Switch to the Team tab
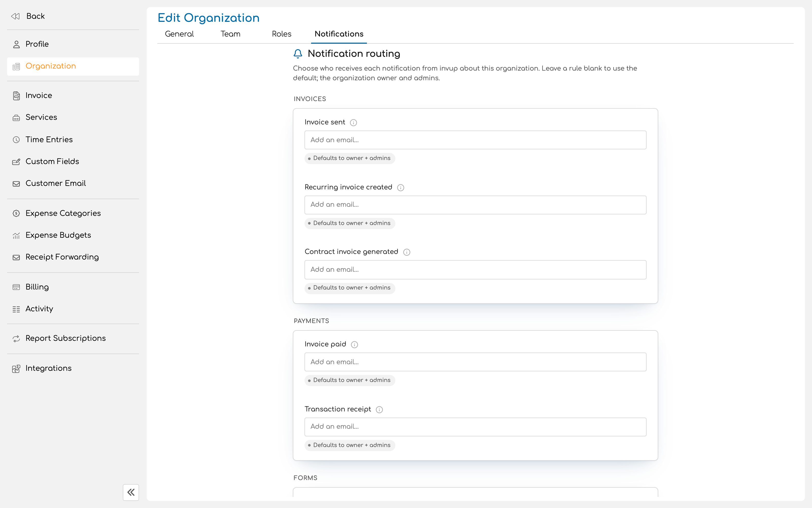Image resolution: width=812 pixels, height=508 pixels. click(230, 34)
